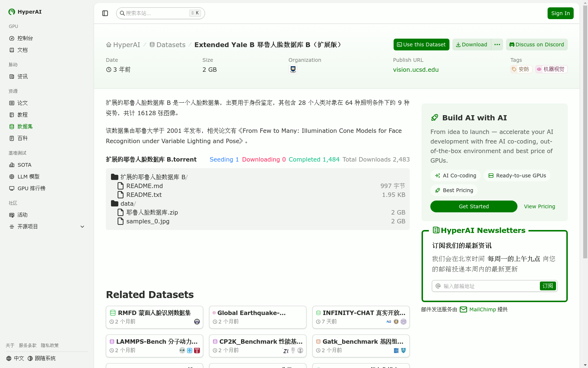The image size is (588, 368).
Task: Click the 订阅 subscribe button
Action: (548, 286)
